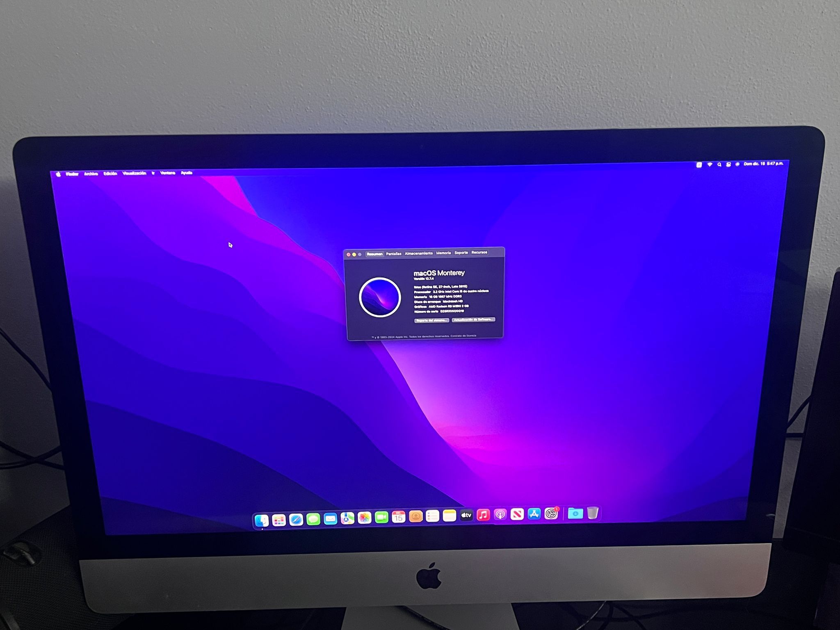The height and width of the screenshot is (630, 840).
Task: Open the clock and date menu
Action: tap(763, 164)
